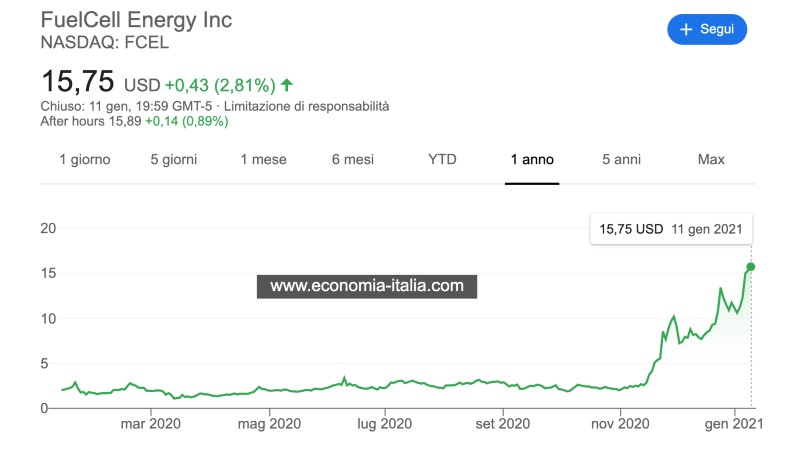The height and width of the screenshot is (454, 800).
Task: Follow FCEL with the Segui button
Action: click(707, 30)
